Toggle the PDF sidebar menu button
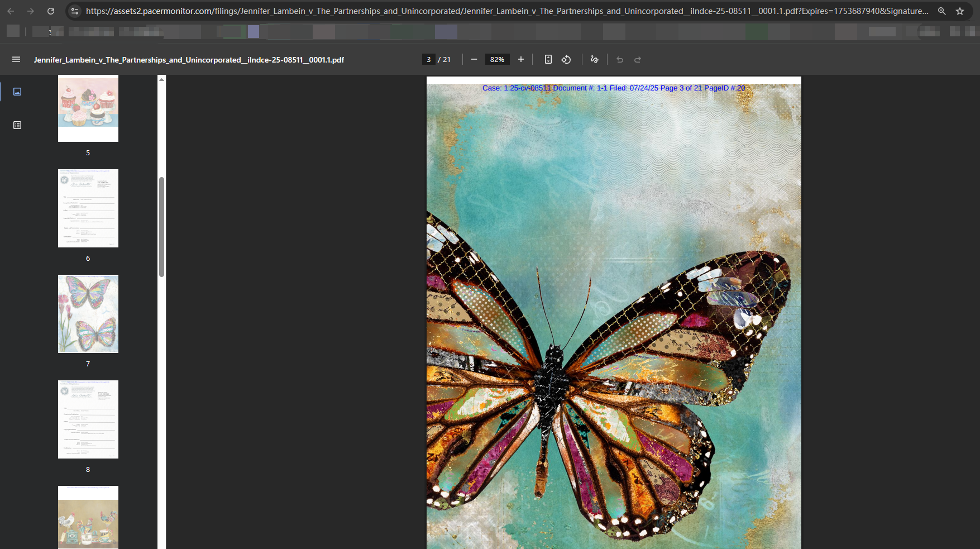The height and width of the screenshot is (549, 980). (x=16, y=59)
